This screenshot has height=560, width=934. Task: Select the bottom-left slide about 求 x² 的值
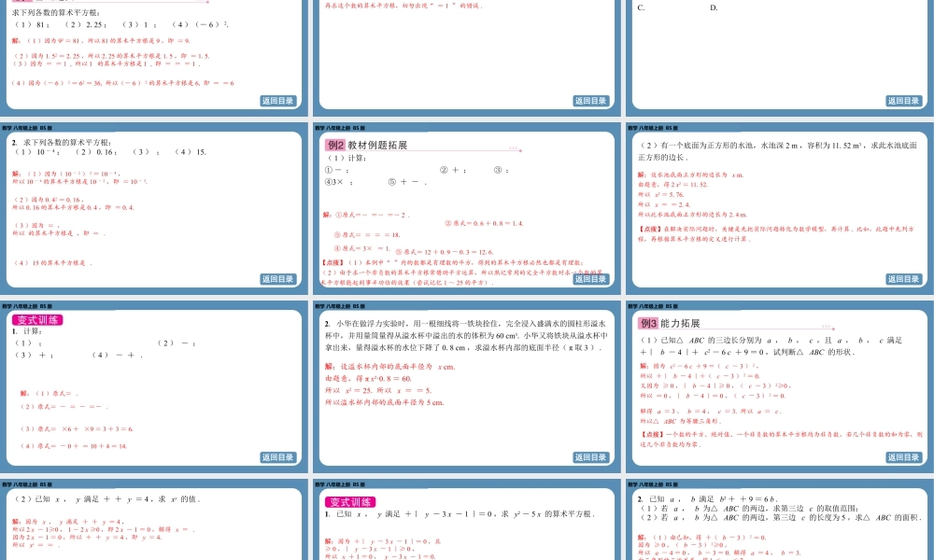coord(154,523)
